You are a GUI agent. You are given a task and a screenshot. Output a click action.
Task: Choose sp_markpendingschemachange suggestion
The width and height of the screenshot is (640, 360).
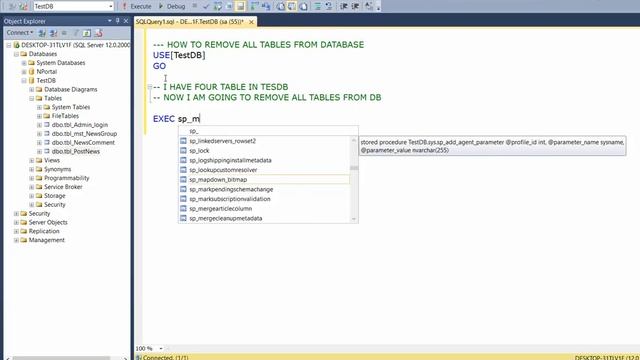tap(264, 189)
